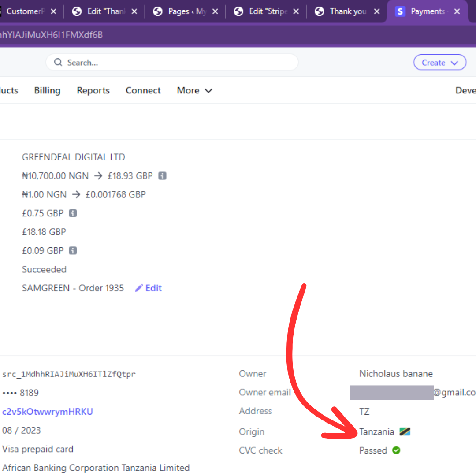Click the Stripe S icon on Payments tab
This screenshot has height=476, width=476.
coord(400,11)
